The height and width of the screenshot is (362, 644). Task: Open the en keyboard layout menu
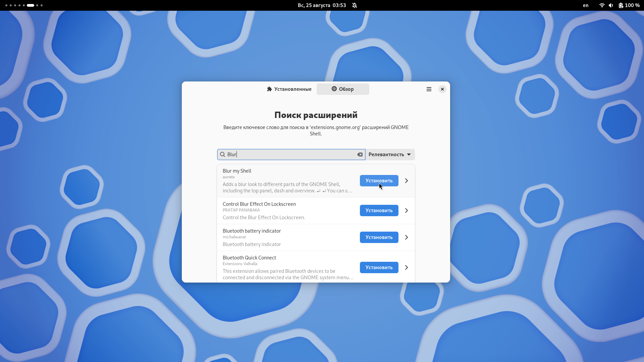pos(586,5)
